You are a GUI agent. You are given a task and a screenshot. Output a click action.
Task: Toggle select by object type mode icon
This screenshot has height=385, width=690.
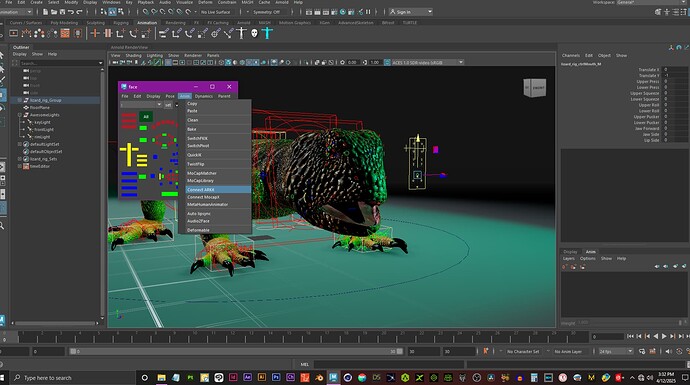click(113, 12)
